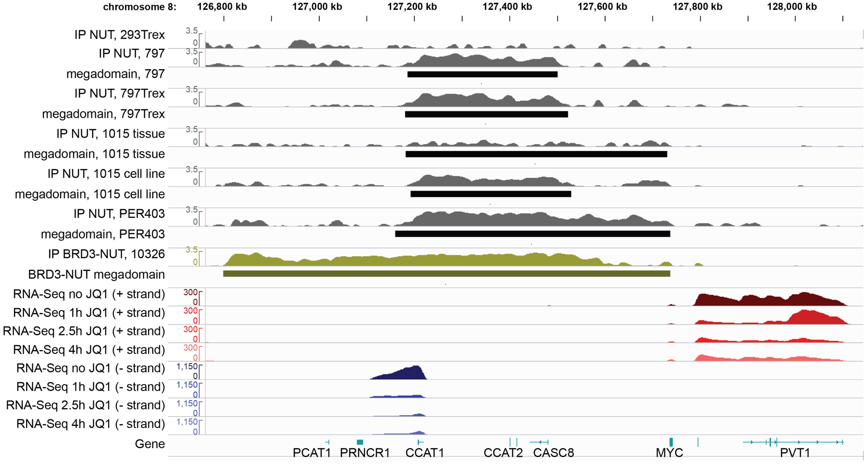The height and width of the screenshot is (465, 868).
Task: Select 'RNA-Seq no JQ1 (- strand)' label
Action: tap(91, 368)
